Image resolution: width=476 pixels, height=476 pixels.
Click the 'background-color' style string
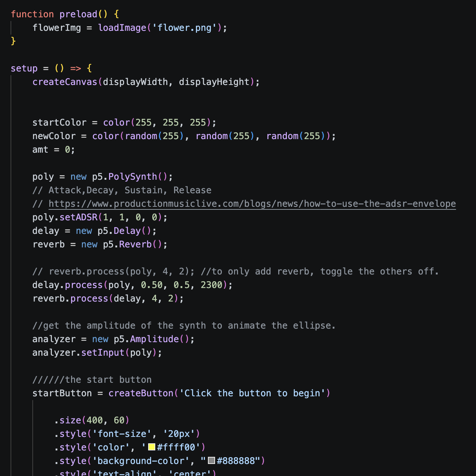(x=141, y=461)
